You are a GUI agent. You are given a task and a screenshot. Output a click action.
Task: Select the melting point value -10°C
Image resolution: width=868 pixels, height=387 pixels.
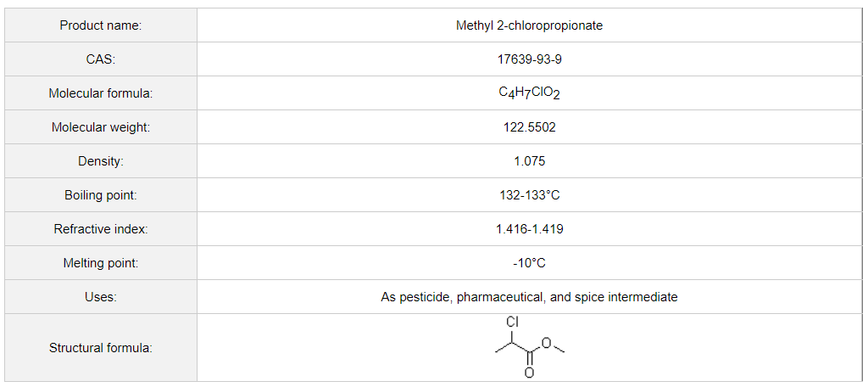click(x=529, y=263)
